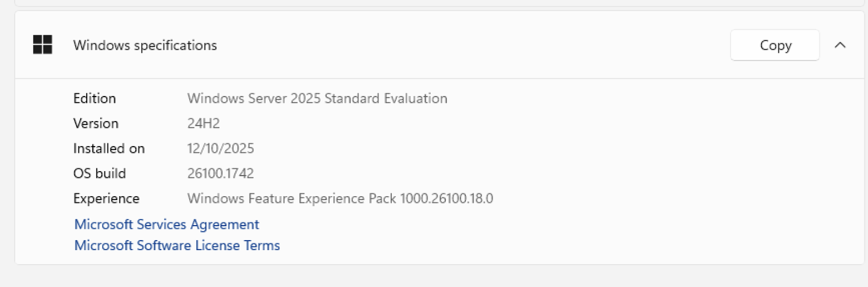Click the Windows logo icon
The height and width of the screenshot is (287, 868).
point(42,45)
